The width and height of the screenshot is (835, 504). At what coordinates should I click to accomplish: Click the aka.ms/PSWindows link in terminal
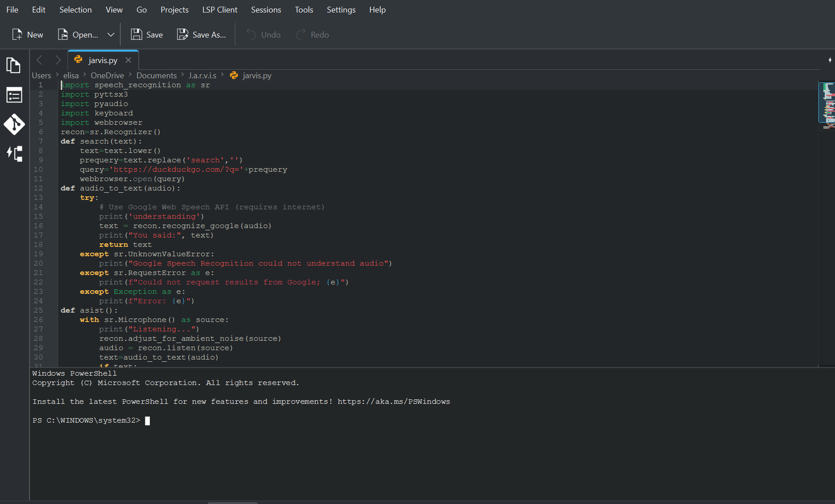pyautogui.click(x=394, y=402)
